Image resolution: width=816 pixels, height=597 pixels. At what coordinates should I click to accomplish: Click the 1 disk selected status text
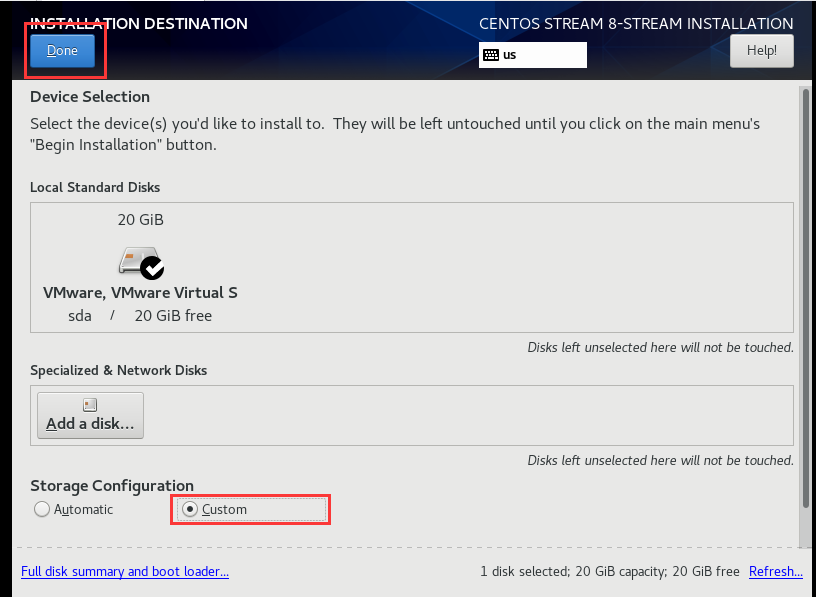[x=609, y=571]
